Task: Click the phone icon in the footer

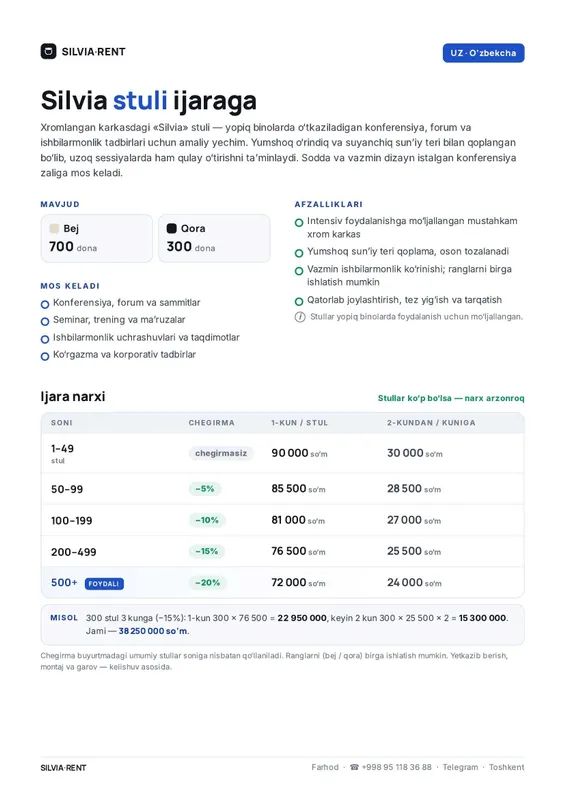Action: [354, 767]
